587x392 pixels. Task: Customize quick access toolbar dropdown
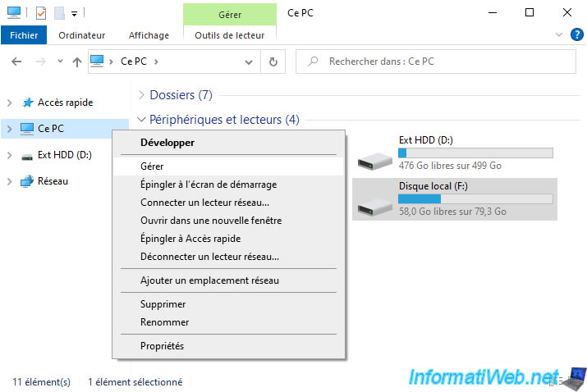tap(75, 14)
